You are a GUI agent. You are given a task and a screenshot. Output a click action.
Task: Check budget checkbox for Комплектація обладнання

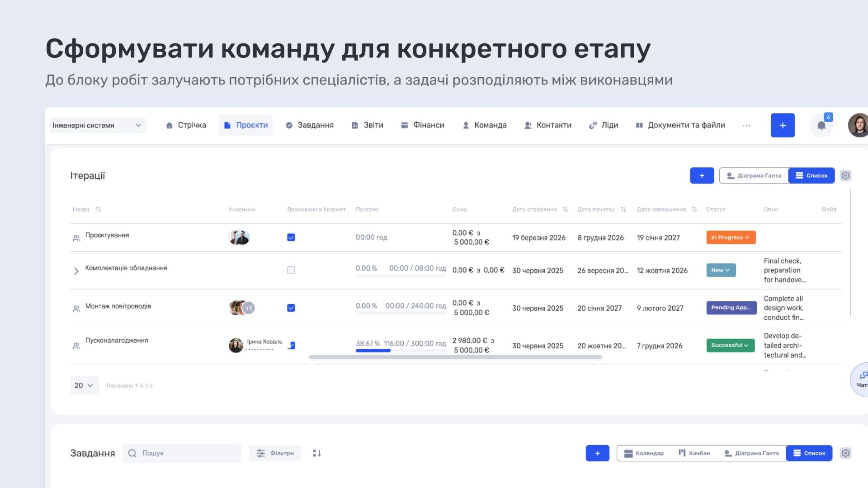click(x=291, y=270)
